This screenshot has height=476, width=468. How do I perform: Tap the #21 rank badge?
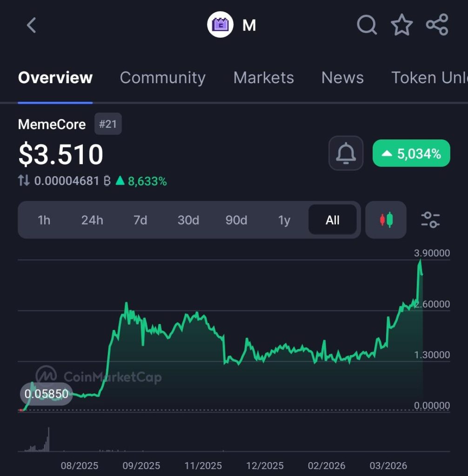(108, 124)
